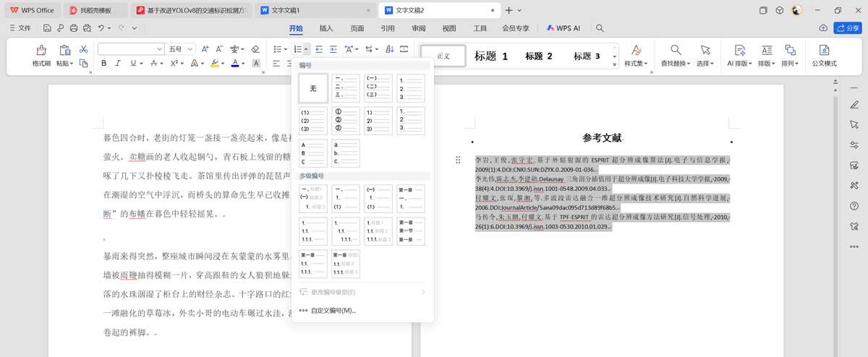The width and height of the screenshot is (868, 357).
Task: Click the Print icon in quick access
Action: (x=73, y=28)
